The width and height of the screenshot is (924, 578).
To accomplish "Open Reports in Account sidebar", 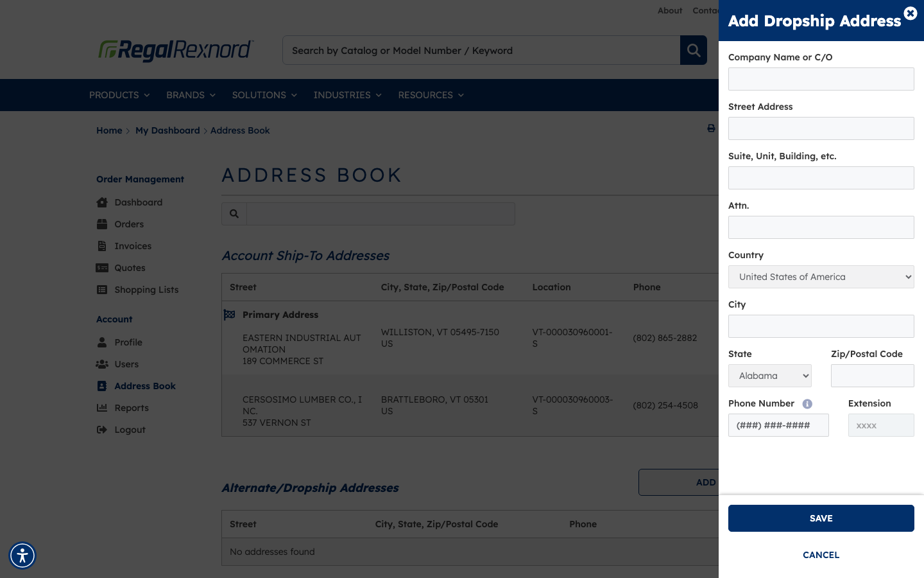I will point(132,408).
